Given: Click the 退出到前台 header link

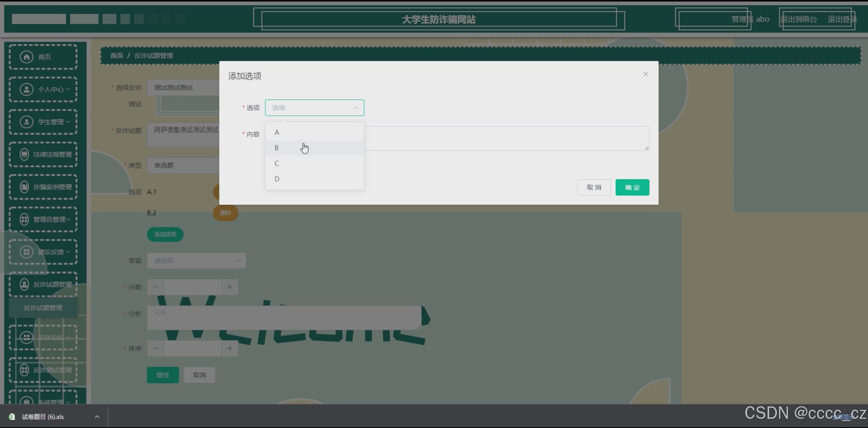Looking at the screenshot, I should (798, 19).
